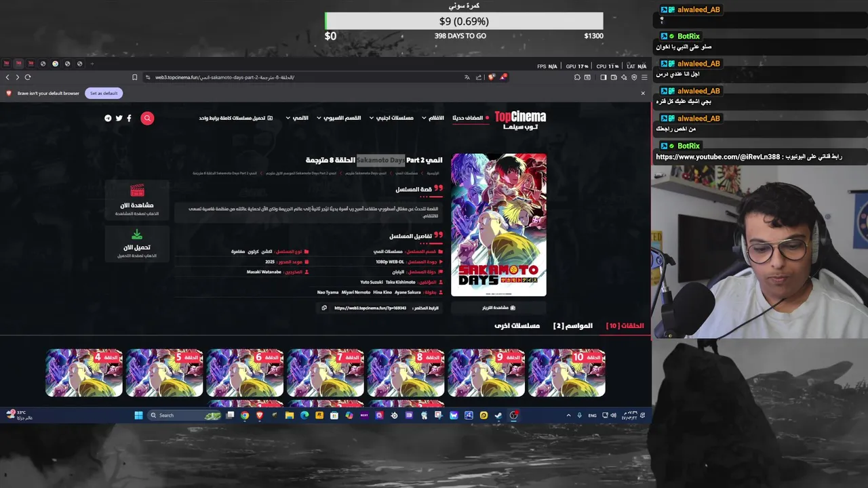868x488 pixels.
Task: Click the Sakamoto Days poster image
Action: click(x=498, y=225)
